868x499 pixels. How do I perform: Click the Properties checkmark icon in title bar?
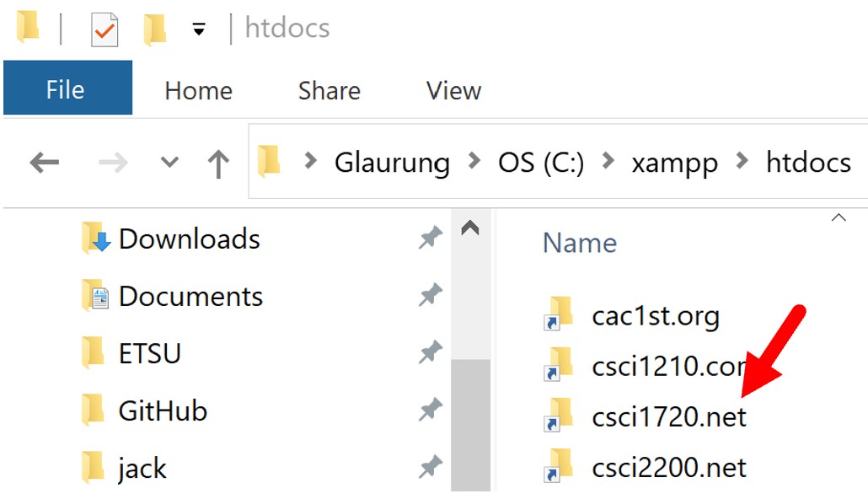coord(104,30)
